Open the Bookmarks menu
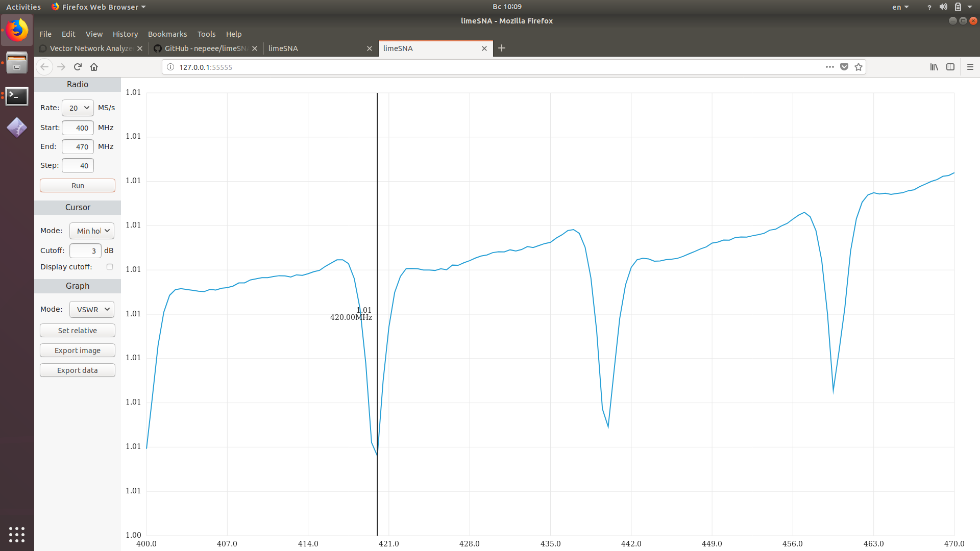980x551 pixels. point(167,34)
